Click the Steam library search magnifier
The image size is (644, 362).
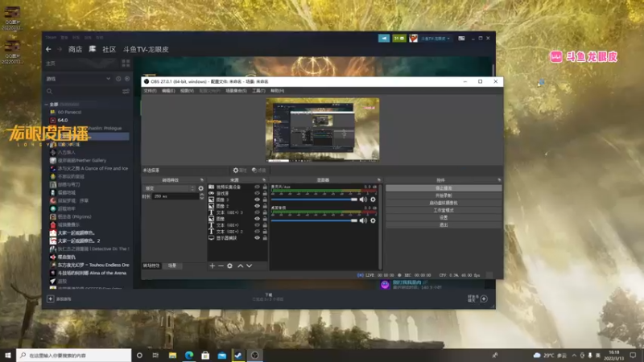(x=50, y=91)
